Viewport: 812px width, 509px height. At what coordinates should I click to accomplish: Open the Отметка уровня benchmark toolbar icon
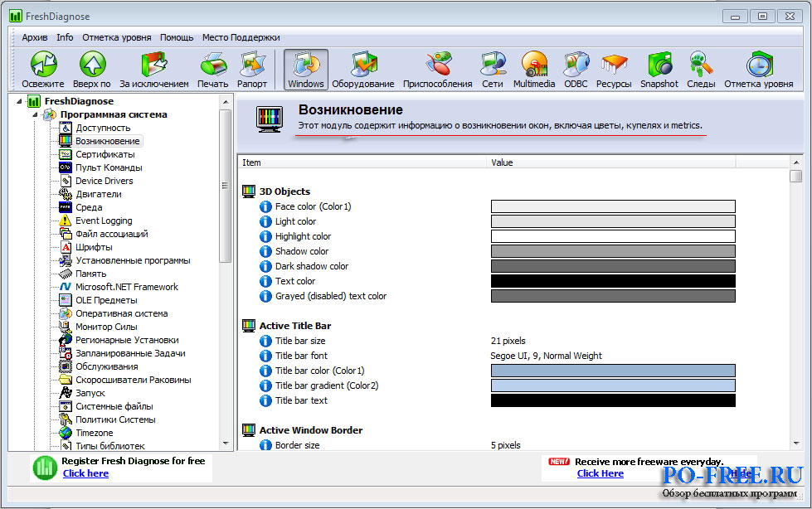pos(759,65)
